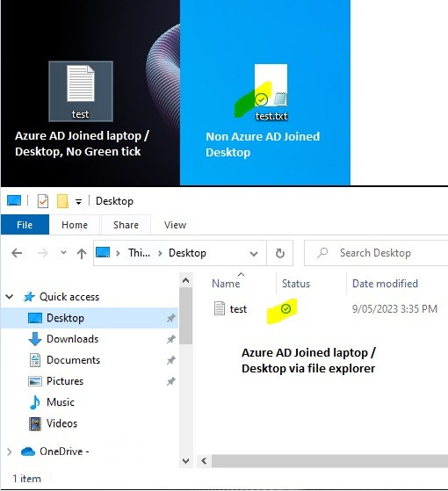Click the Music note icon
448x491 pixels.
pos(35,402)
